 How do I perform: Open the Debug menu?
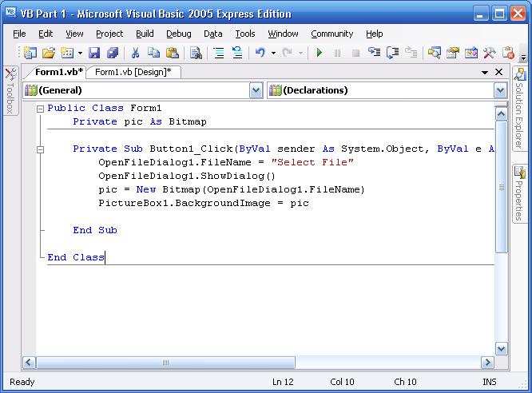178,34
